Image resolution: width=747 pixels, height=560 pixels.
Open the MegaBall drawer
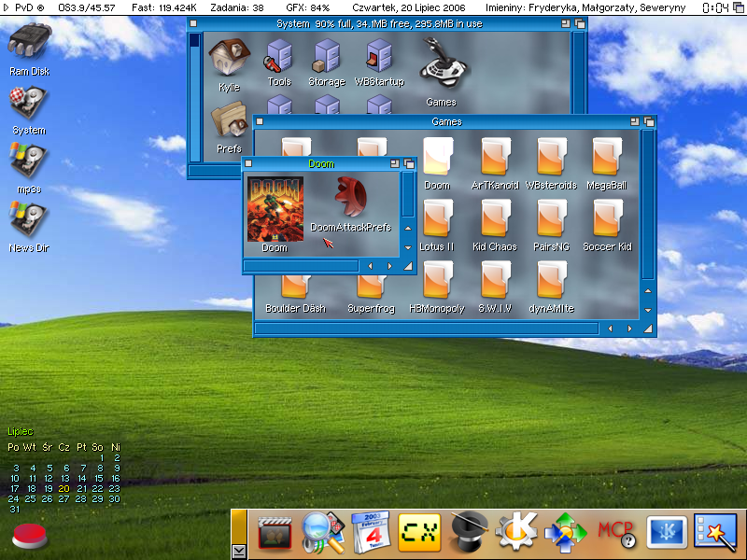coord(607,157)
